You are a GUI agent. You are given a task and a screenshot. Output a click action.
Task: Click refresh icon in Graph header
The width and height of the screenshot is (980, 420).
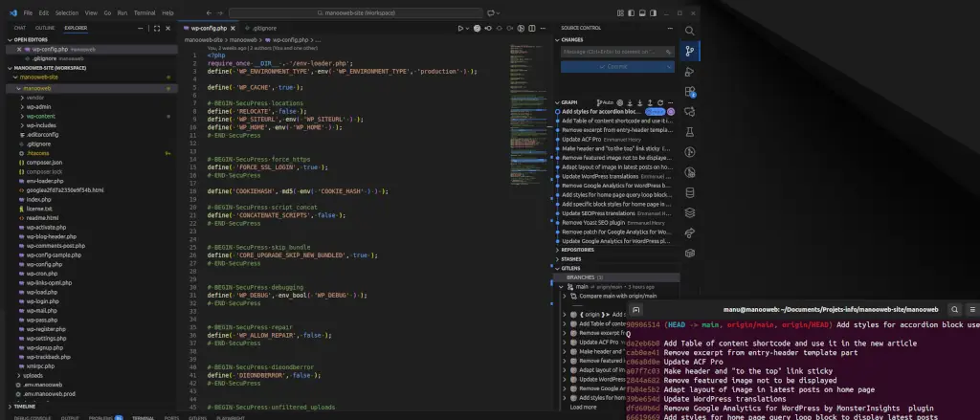click(x=660, y=101)
